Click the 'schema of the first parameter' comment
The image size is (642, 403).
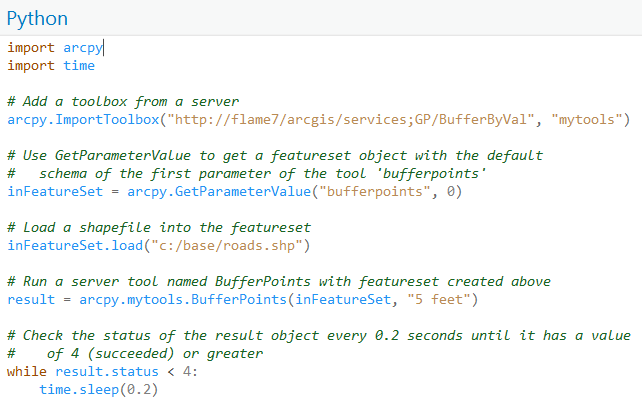[262, 173]
